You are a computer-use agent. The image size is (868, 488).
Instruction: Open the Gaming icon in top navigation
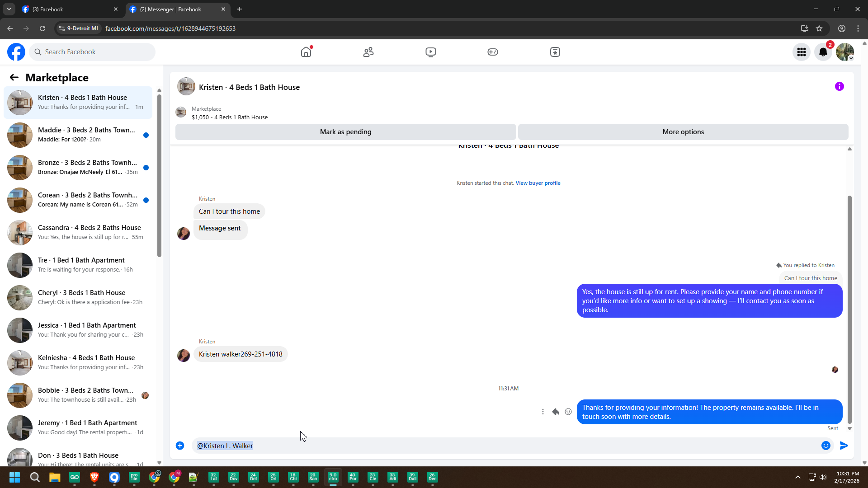point(493,52)
